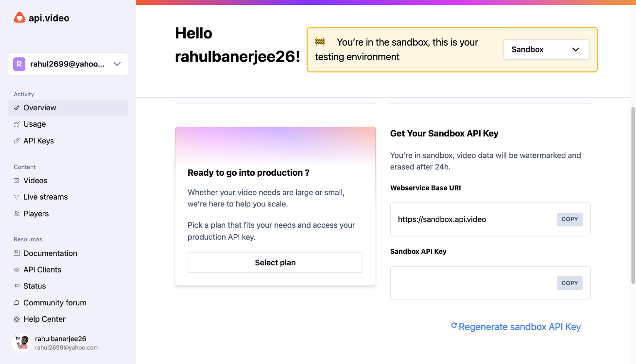
Task: Click the 'Sandbox API Key' field label
Action: tap(418, 251)
